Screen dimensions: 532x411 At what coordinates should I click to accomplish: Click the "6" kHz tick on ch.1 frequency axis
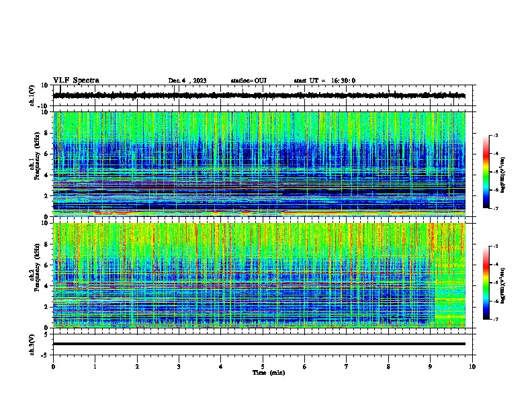(46, 154)
